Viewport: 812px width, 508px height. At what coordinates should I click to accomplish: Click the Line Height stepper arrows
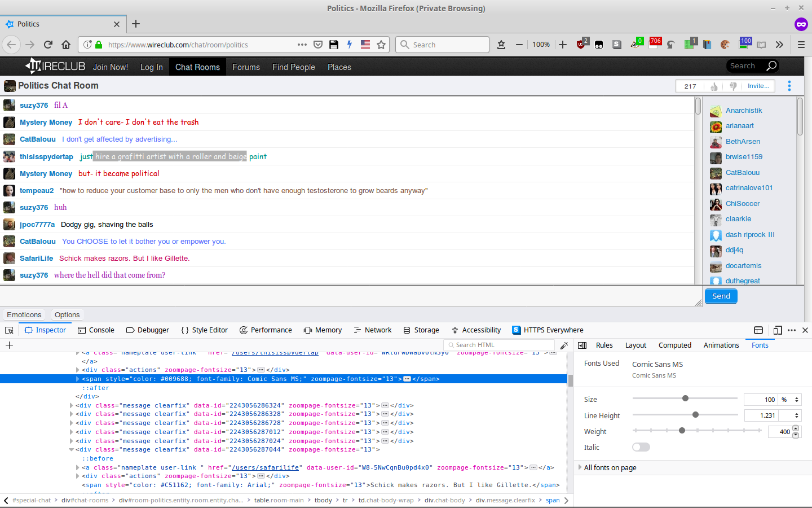pos(797,415)
